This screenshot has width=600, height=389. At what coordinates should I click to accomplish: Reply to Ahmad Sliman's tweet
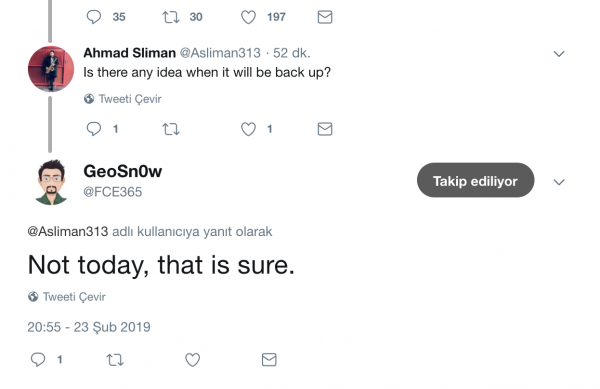[x=94, y=129]
